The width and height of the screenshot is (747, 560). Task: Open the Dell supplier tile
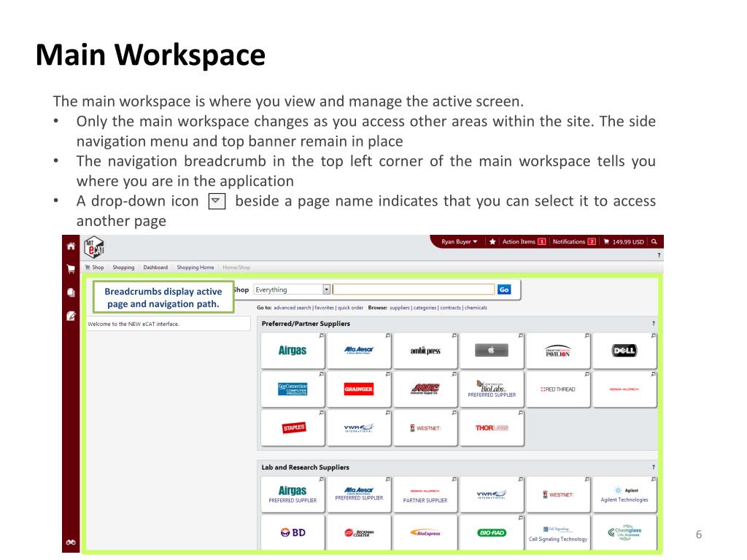[624, 351]
